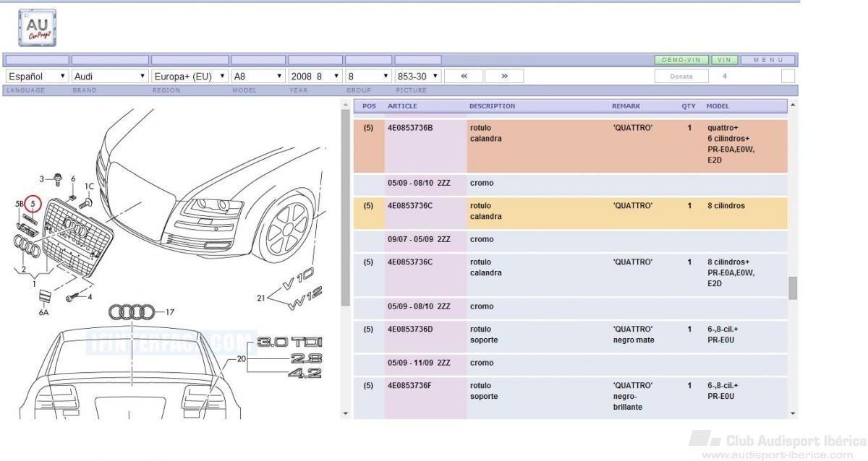The width and height of the screenshot is (868, 461).
Task: Click the '8 cilindros' model cell
Action: point(726,206)
